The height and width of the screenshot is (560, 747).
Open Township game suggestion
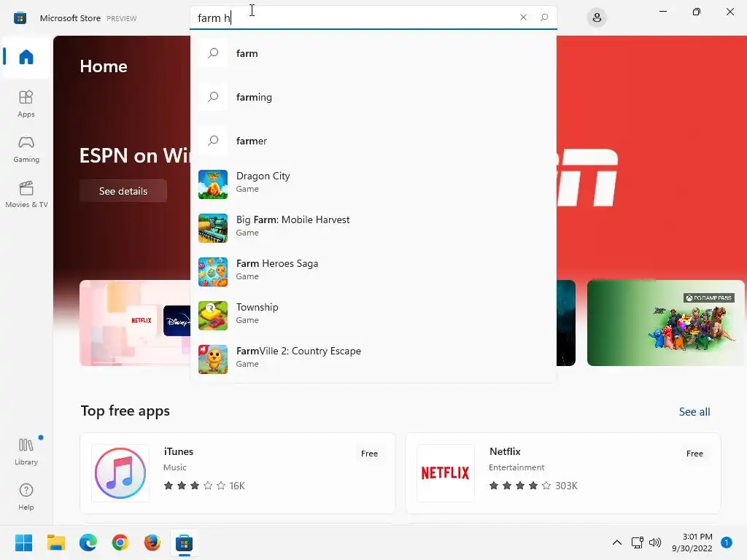(x=373, y=316)
